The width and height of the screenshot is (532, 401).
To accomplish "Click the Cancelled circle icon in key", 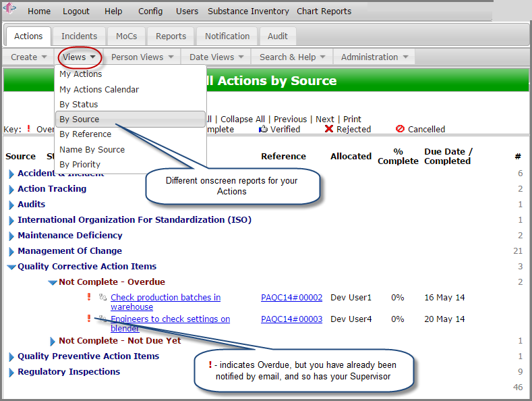I will click(x=400, y=129).
